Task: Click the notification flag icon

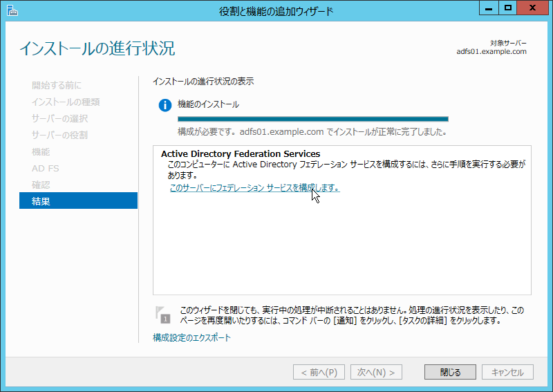Action: click(162, 315)
